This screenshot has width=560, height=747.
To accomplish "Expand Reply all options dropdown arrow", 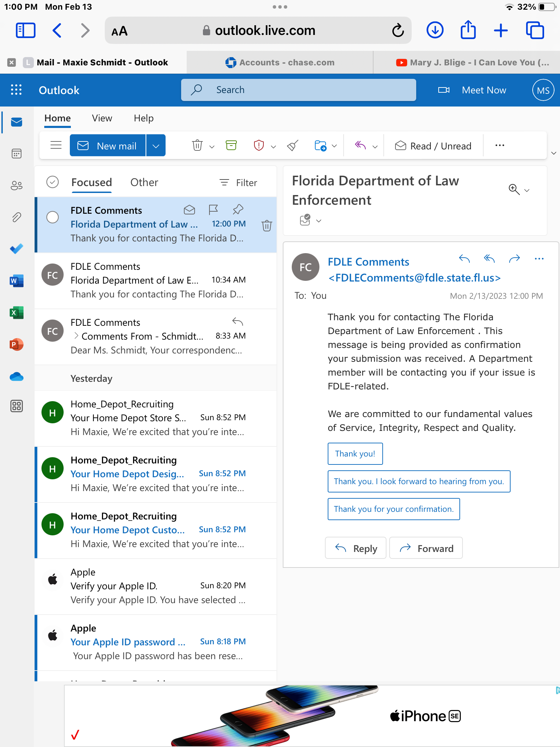I will click(x=375, y=147).
